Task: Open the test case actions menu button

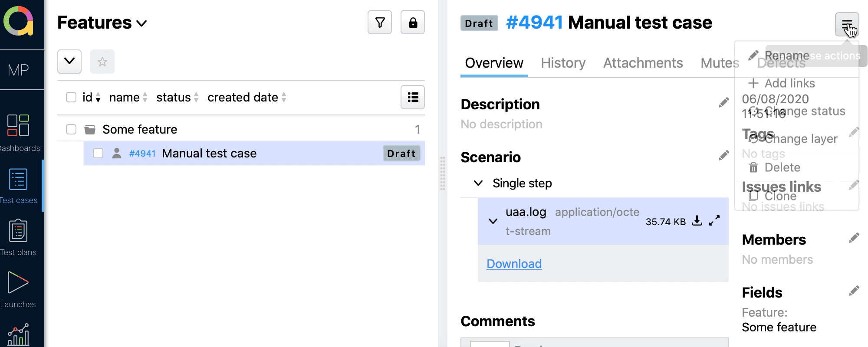Action: [x=847, y=25]
